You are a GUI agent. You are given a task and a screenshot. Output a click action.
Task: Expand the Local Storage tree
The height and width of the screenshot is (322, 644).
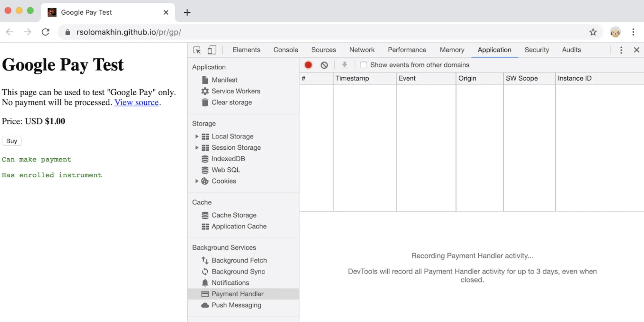pos(197,136)
